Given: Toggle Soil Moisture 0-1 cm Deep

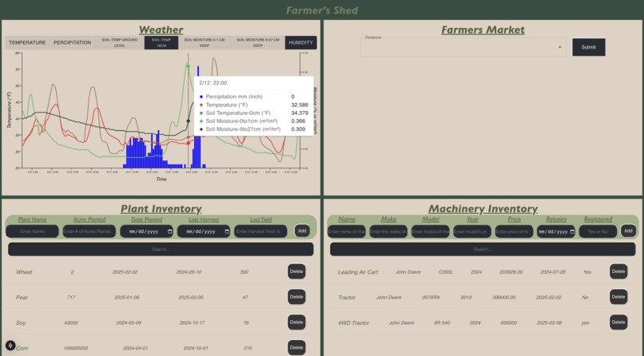Looking at the screenshot, I should (205, 42).
